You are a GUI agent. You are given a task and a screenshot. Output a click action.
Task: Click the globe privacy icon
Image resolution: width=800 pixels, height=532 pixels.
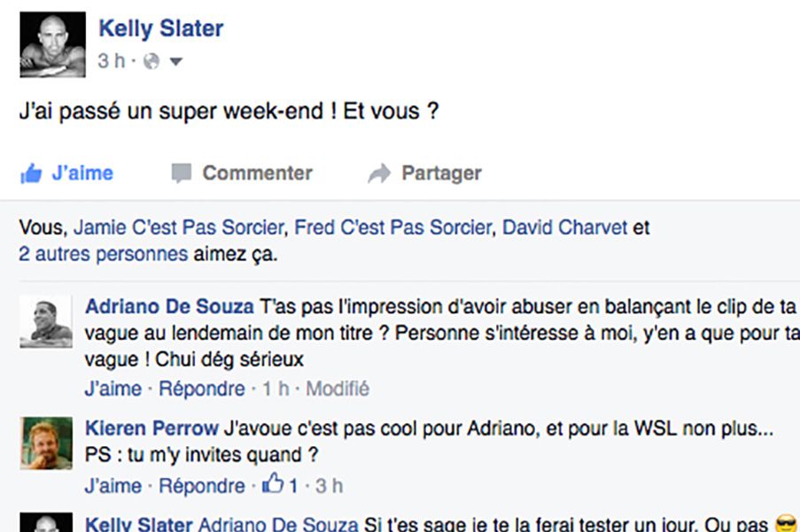coord(151,62)
